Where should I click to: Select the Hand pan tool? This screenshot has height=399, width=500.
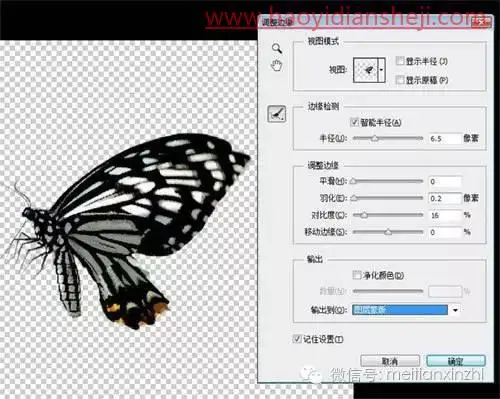tap(276, 66)
